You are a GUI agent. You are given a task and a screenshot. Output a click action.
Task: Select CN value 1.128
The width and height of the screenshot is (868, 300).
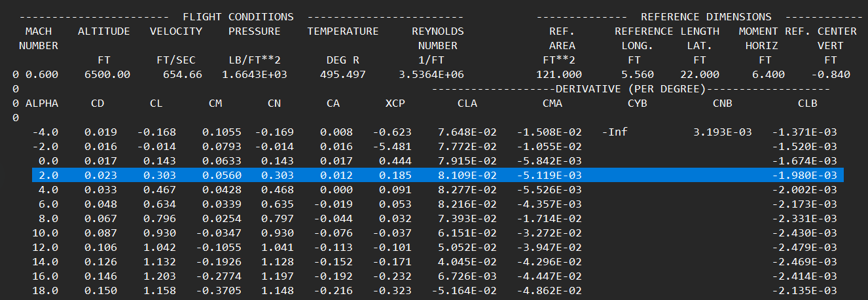point(278,262)
